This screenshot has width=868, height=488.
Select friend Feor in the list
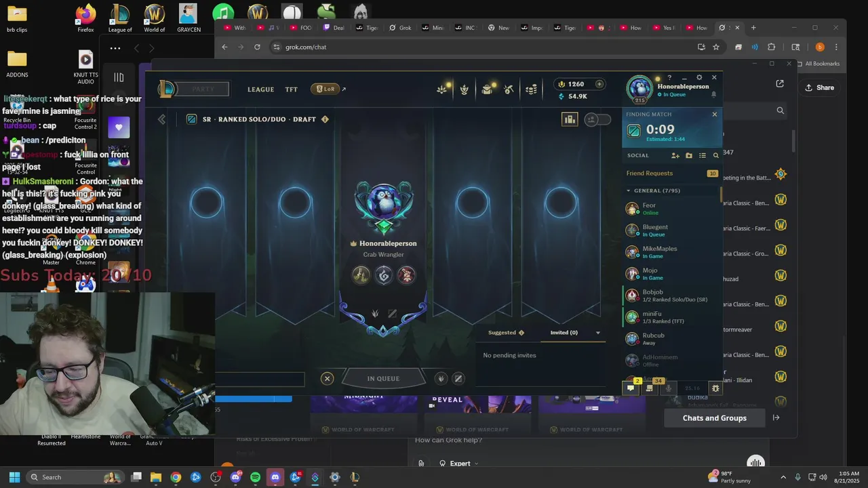pyautogui.click(x=671, y=209)
